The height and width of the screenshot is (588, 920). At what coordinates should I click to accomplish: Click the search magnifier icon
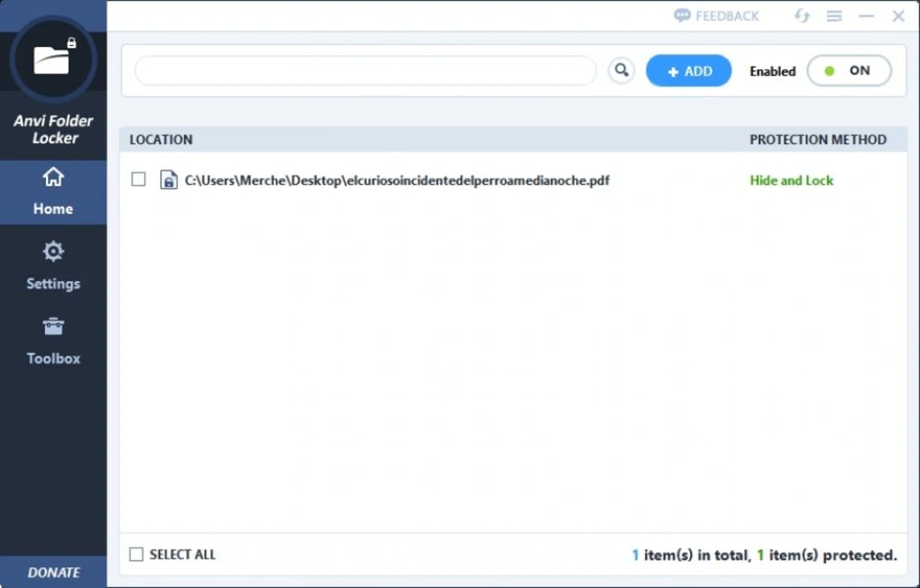(621, 69)
